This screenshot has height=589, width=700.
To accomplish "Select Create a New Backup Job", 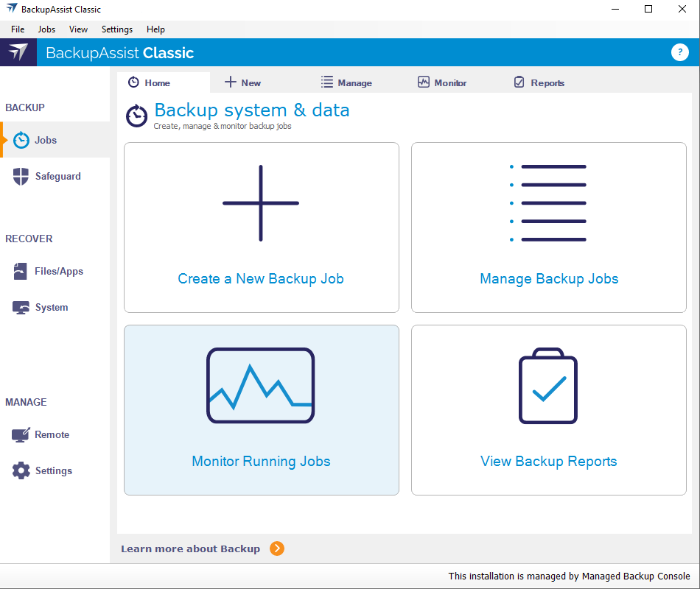I will (261, 228).
